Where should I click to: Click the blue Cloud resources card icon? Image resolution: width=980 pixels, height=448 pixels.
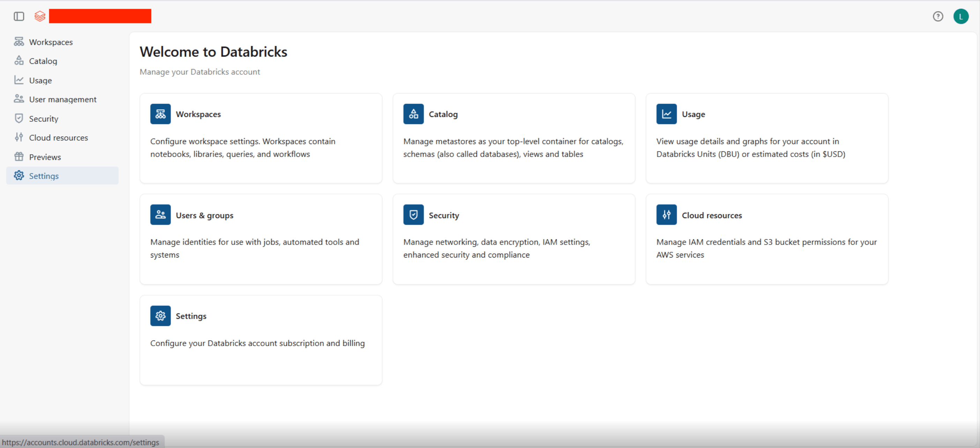(666, 215)
